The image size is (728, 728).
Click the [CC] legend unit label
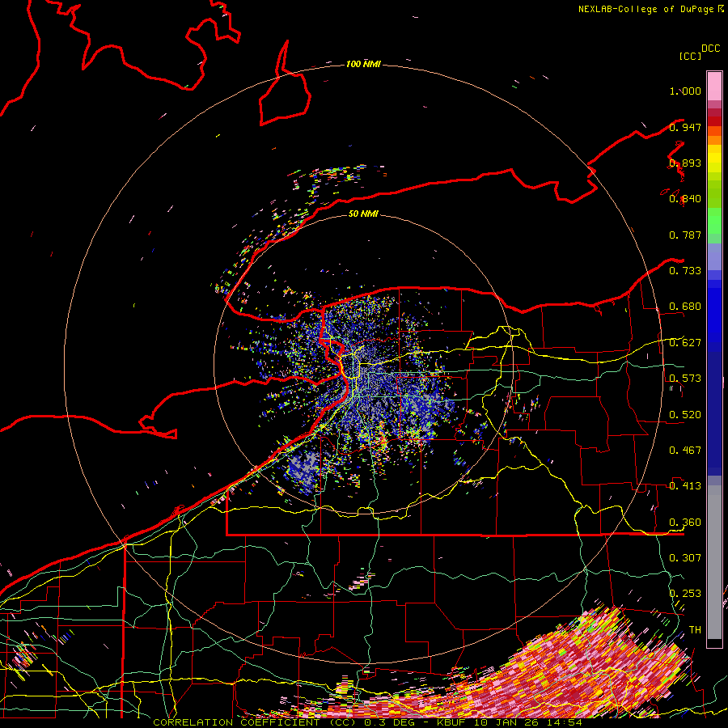pos(690,56)
